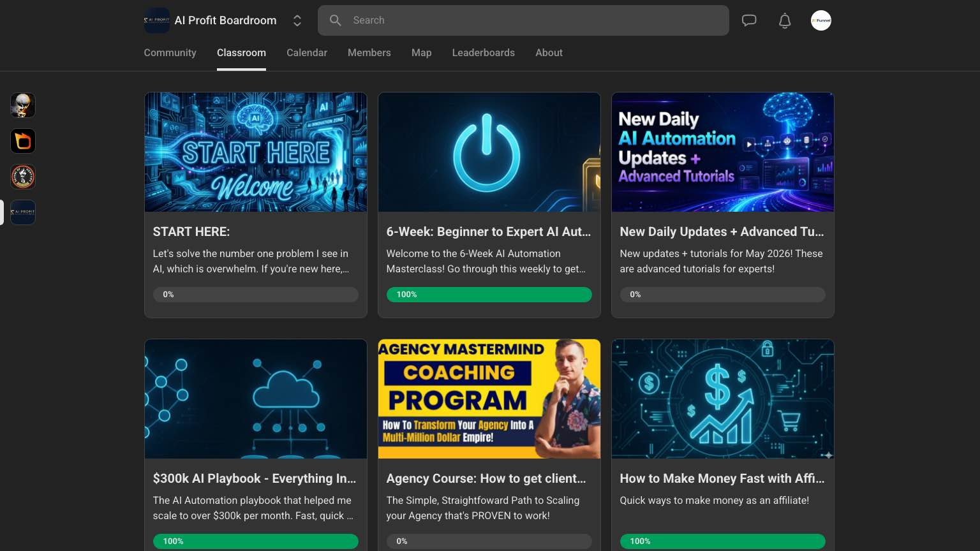Open the chat messages icon
The height and width of the screenshot is (551, 980).
pyautogui.click(x=749, y=20)
